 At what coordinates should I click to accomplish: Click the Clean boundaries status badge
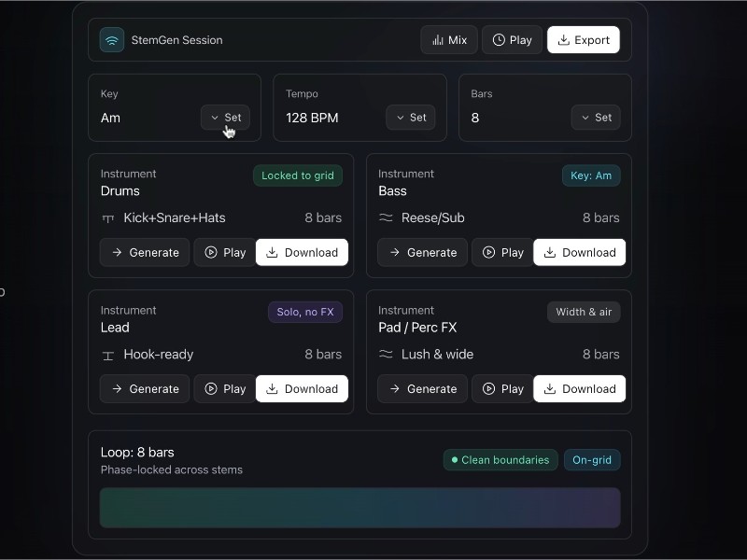point(500,460)
